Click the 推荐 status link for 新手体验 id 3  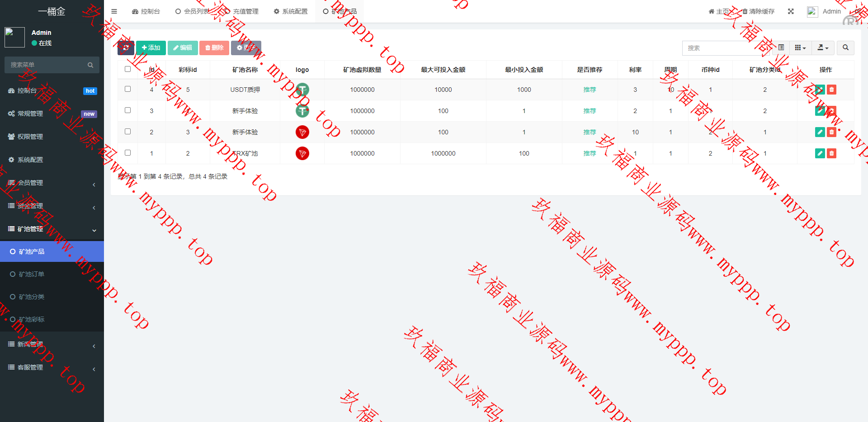pyautogui.click(x=590, y=111)
